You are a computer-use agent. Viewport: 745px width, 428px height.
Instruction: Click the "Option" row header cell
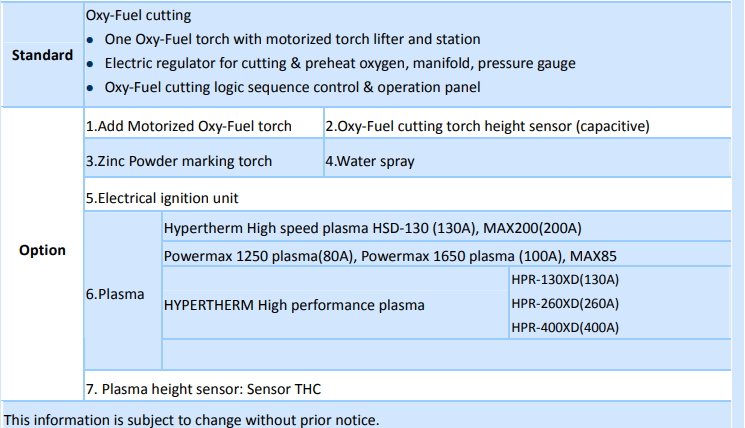click(41, 250)
